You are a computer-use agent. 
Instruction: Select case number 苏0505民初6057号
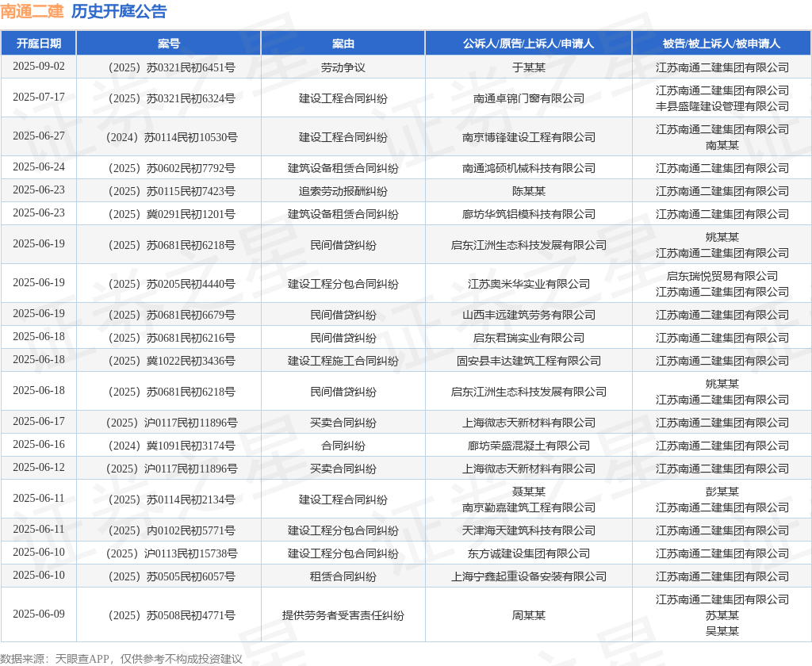pos(172,576)
